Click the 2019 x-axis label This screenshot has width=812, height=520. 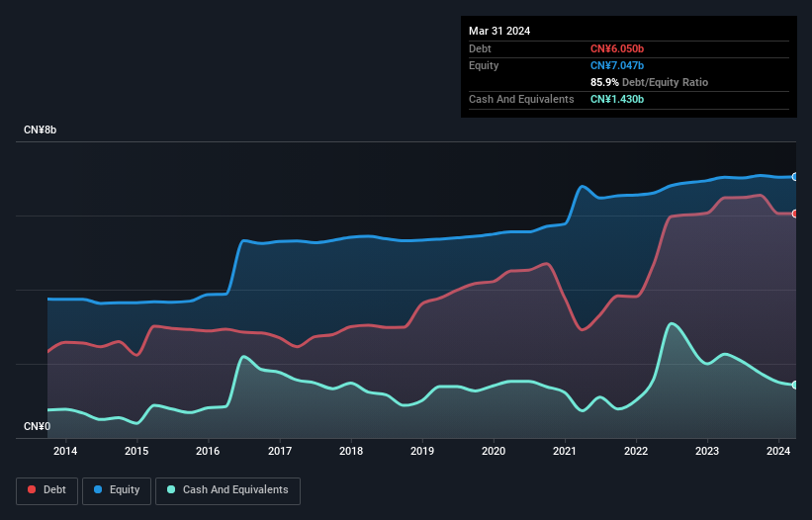(x=422, y=451)
